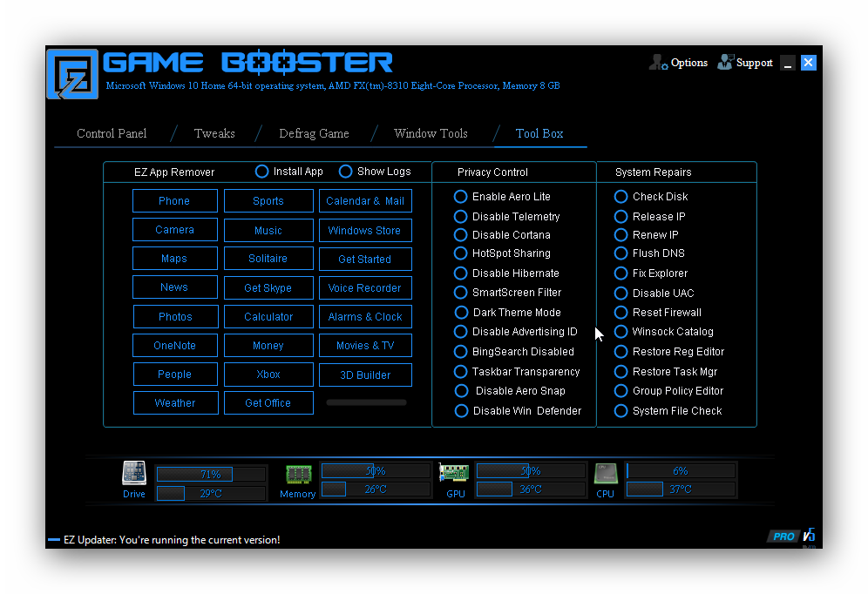This screenshot has height=594, width=868.
Task: Toggle SmartScreen Filter option
Action: [x=460, y=293]
